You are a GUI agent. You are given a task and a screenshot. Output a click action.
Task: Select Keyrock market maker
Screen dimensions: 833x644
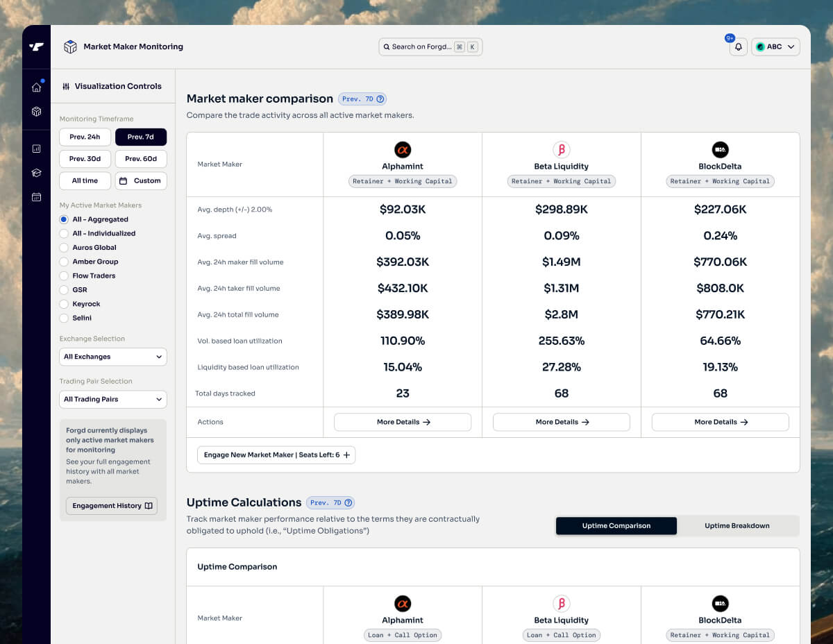coord(64,304)
